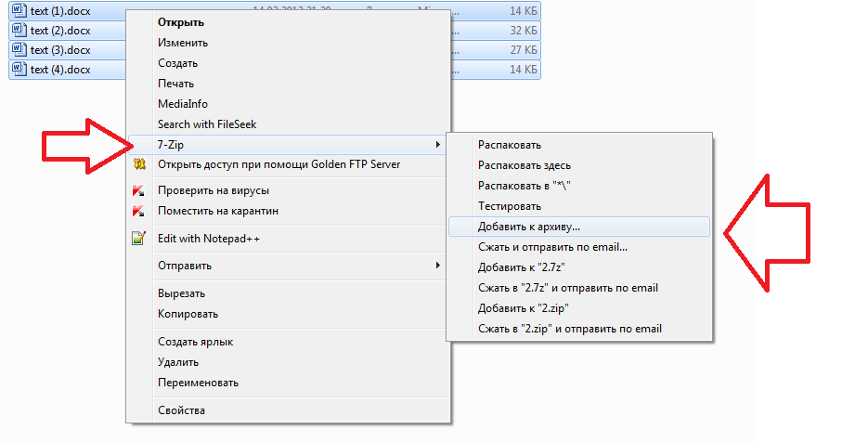The image size is (868, 442).
Task: Click the Kaspersky icon beside Поместить на карантин
Action: pos(139,211)
